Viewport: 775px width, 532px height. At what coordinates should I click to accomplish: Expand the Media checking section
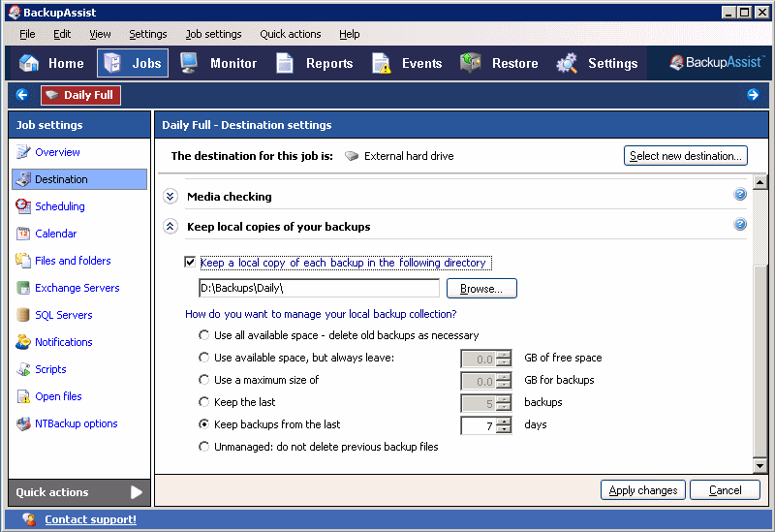coord(170,197)
